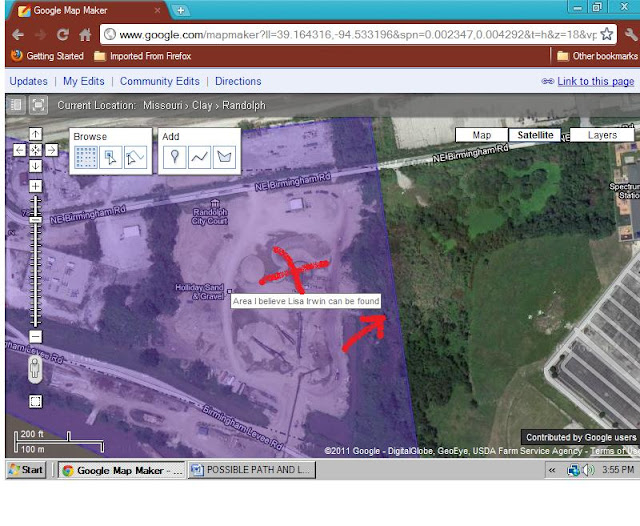Select Browse line and shape tool

click(x=135, y=157)
